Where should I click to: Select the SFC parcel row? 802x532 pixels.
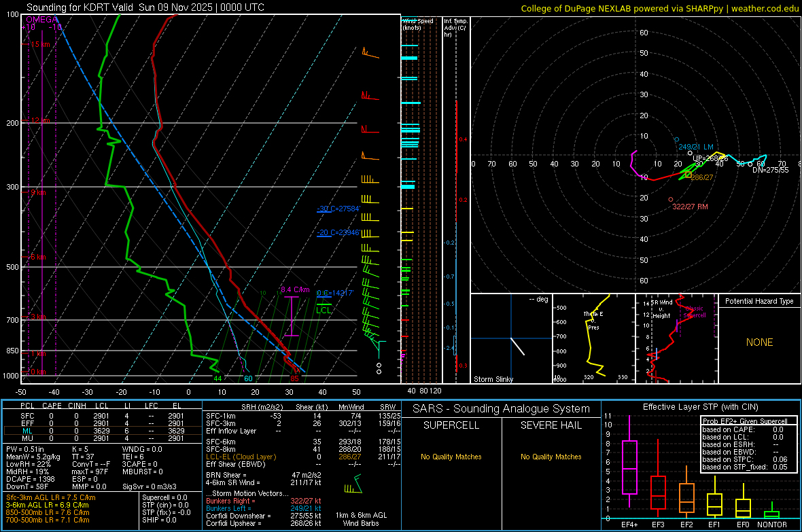coord(102,416)
